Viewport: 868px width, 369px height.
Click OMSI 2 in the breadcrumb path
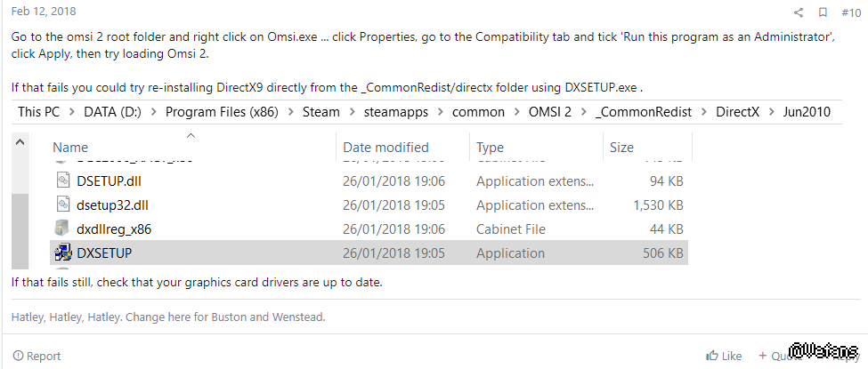(x=549, y=112)
